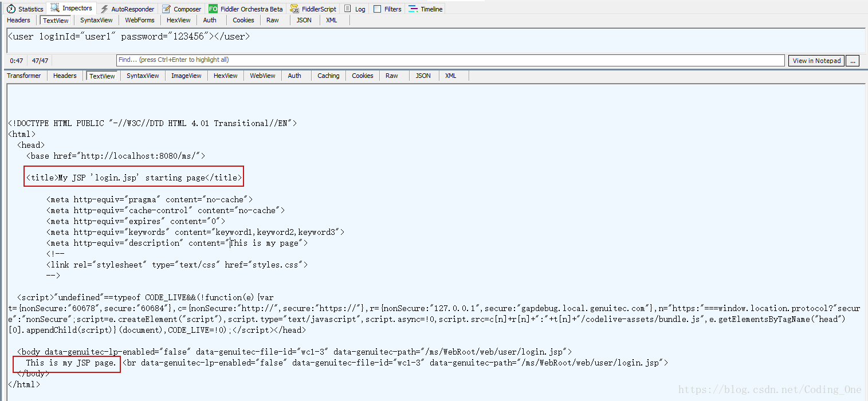
Task: Open the request HexView tab
Action: pyautogui.click(x=179, y=20)
